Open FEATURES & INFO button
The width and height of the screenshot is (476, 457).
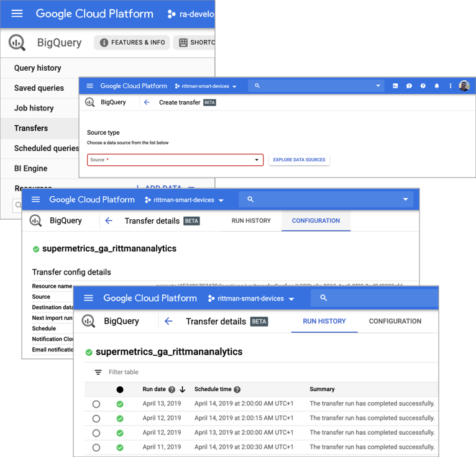coord(132,42)
